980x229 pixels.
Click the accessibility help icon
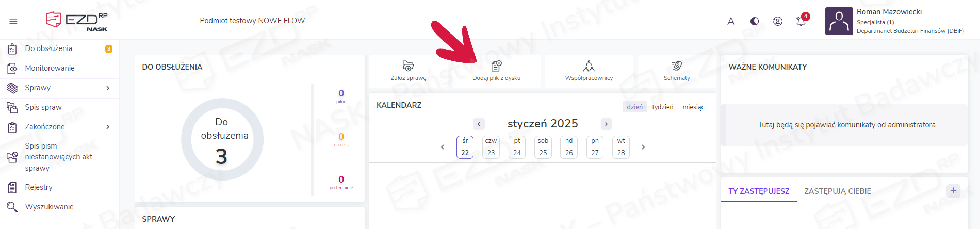coord(778,21)
